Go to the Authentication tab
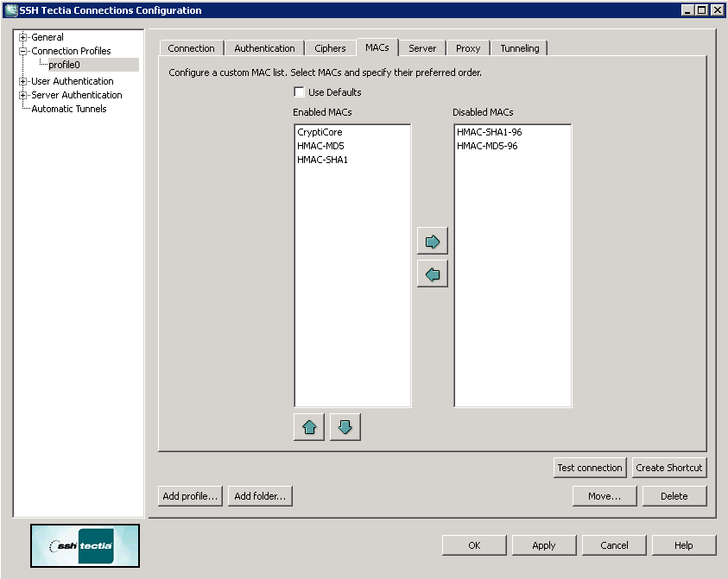 coord(264,48)
